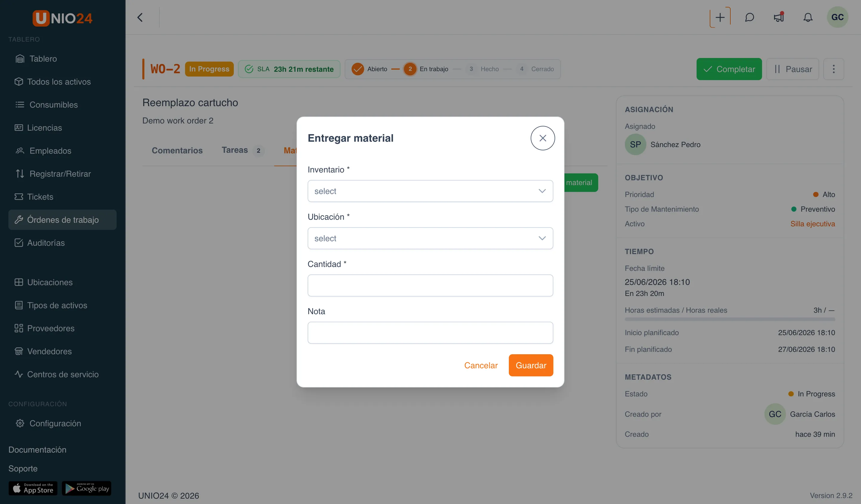This screenshot has height=504, width=861.
Task: Switch to the Comentarios tab
Action: coord(177,150)
